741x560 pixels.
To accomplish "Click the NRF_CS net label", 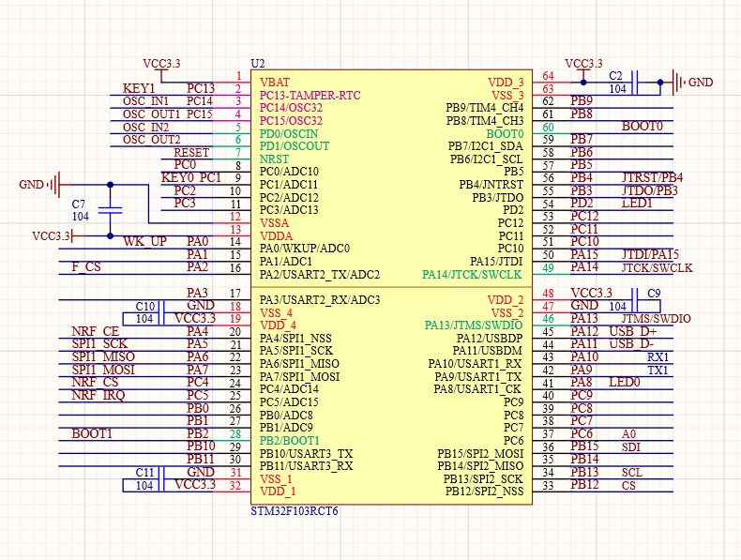I will [x=95, y=382].
